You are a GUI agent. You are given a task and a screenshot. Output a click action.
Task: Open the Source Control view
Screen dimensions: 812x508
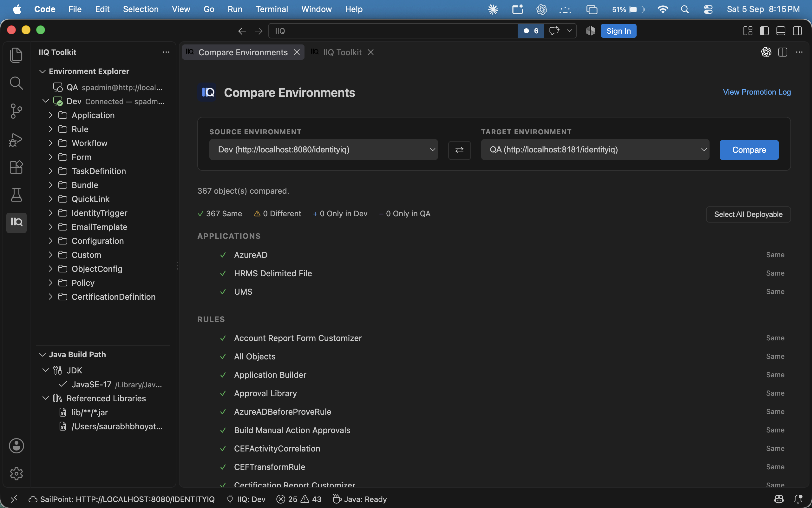click(x=16, y=111)
